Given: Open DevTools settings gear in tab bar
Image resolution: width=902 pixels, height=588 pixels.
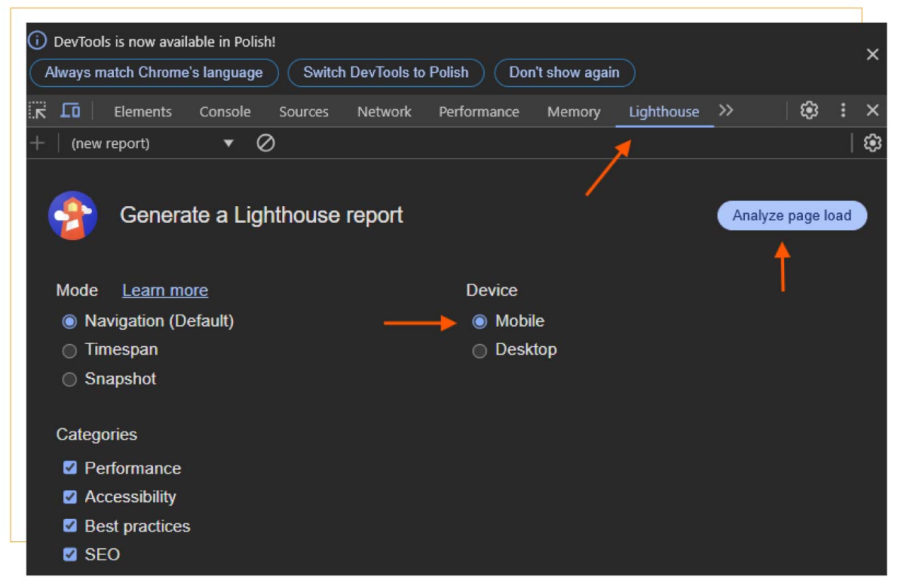Looking at the screenshot, I should [x=809, y=110].
